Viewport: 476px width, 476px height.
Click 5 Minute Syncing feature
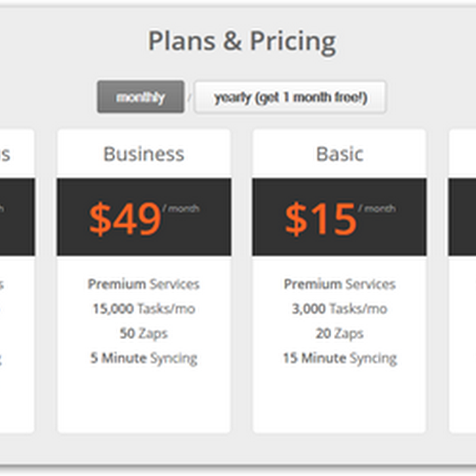[143, 358]
